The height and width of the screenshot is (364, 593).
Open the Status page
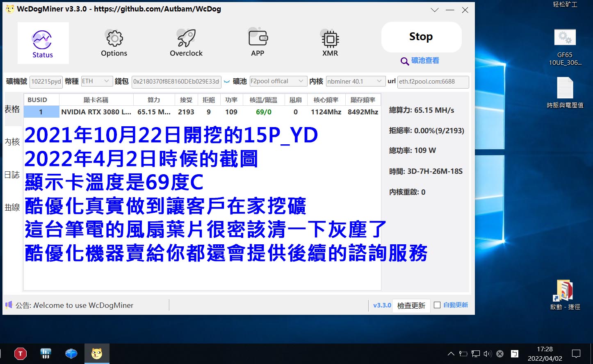pyautogui.click(x=43, y=43)
